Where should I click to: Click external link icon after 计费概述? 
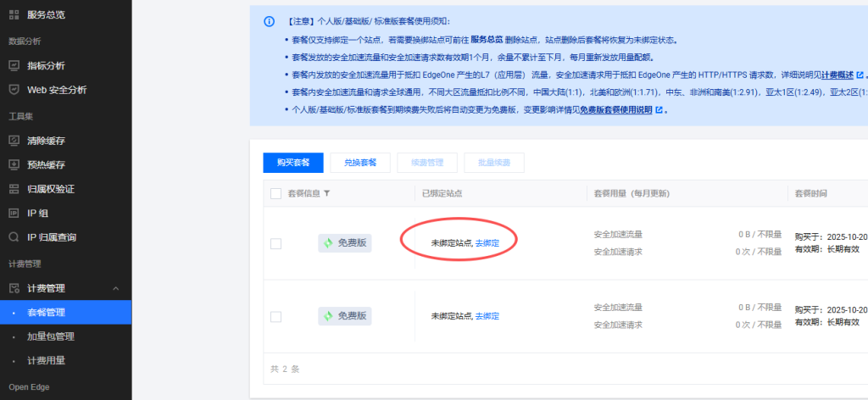(860, 75)
